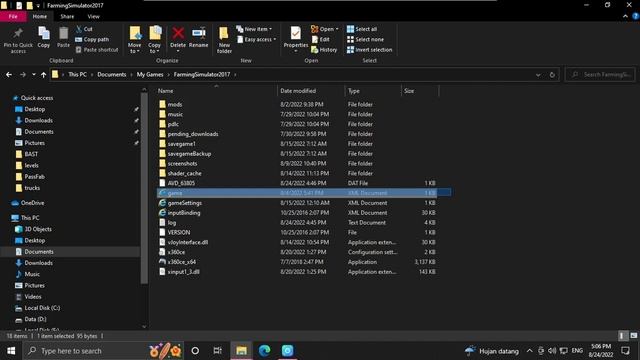Go forward with the right arrow
The width and height of the screenshot is (640, 360).
click(x=23, y=75)
